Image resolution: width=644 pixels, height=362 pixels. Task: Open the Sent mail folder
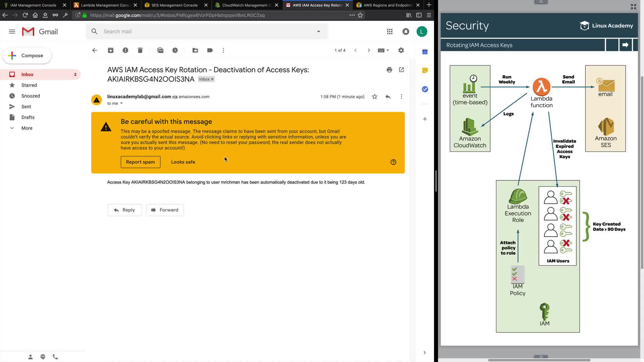26,107
